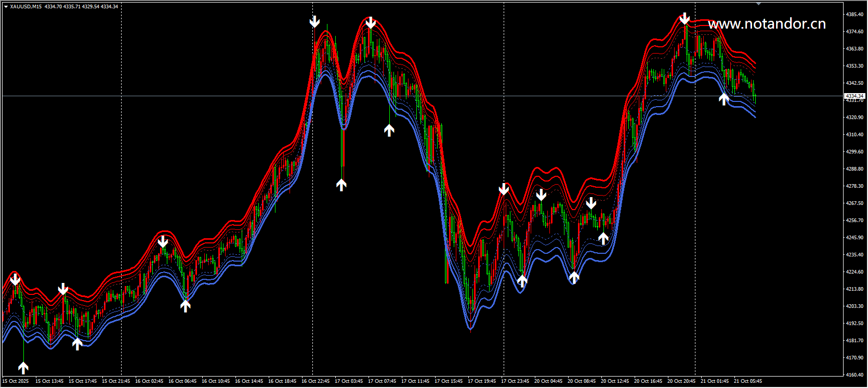Click the 16 Oct 22:45 time label
This screenshot has height=388, width=868.
click(315, 381)
